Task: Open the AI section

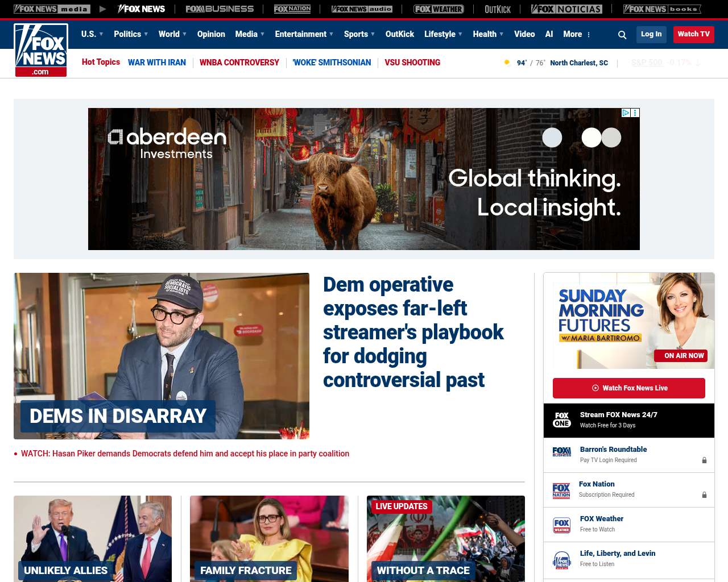Action: 549,34
